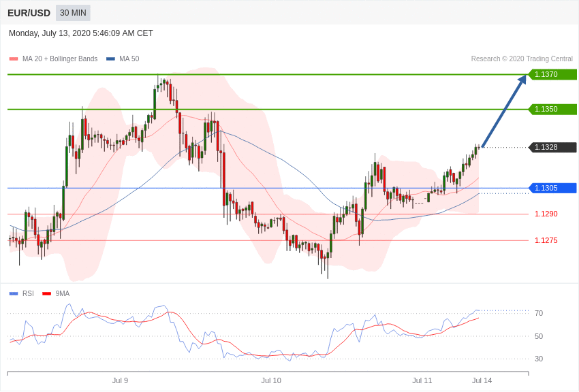
Task: Click the 30 MIN timeframe button
Action: coord(73,13)
